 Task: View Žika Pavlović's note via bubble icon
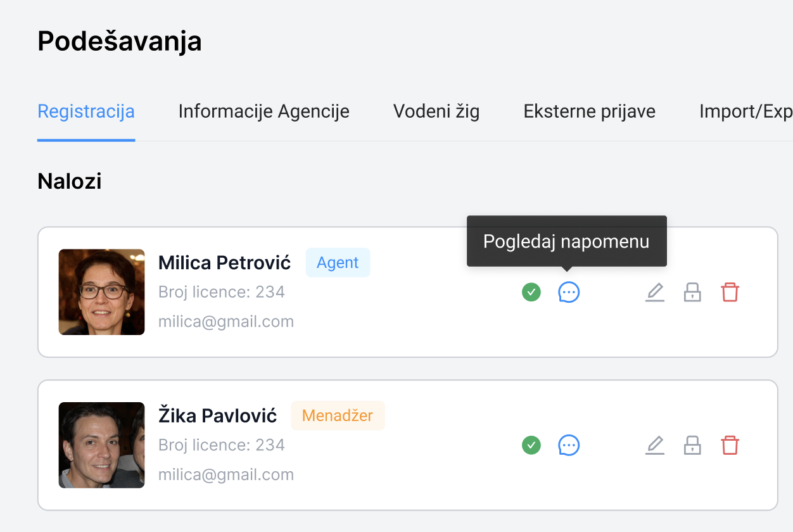point(569,446)
